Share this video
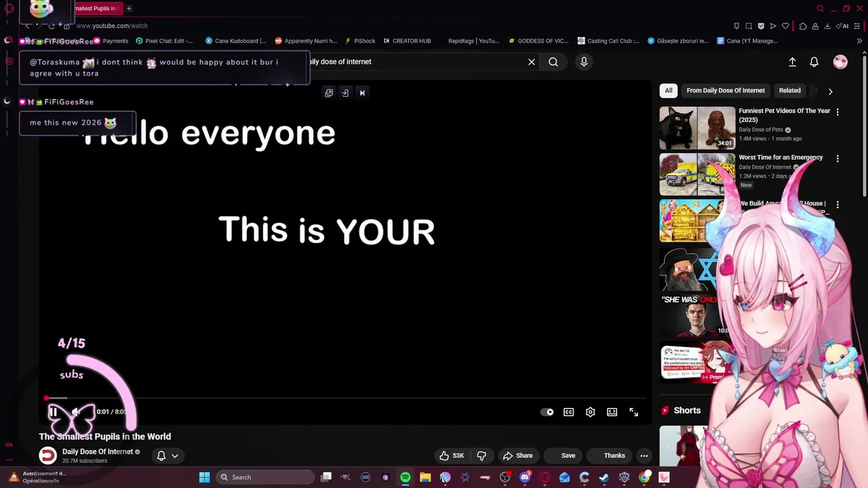Viewport: 868px width, 488px height. pyautogui.click(x=518, y=455)
